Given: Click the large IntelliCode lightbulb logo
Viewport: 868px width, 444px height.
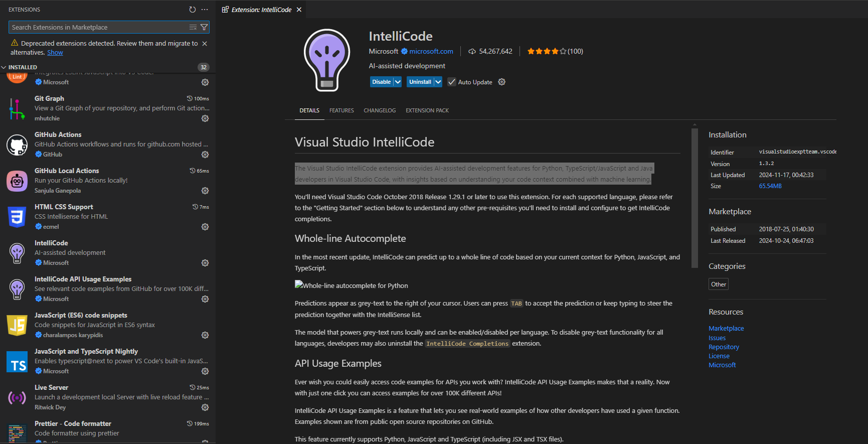Looking at the screenshot, I should pyautogui.click(x=327, y=60).
